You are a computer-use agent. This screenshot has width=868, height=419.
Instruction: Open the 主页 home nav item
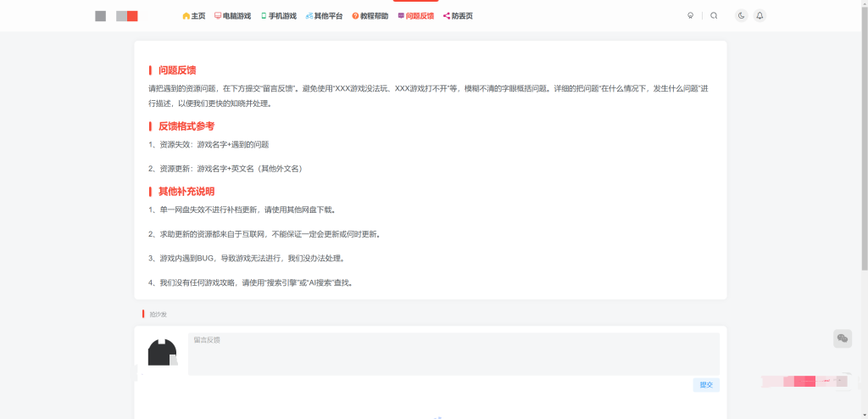(194, 16)
